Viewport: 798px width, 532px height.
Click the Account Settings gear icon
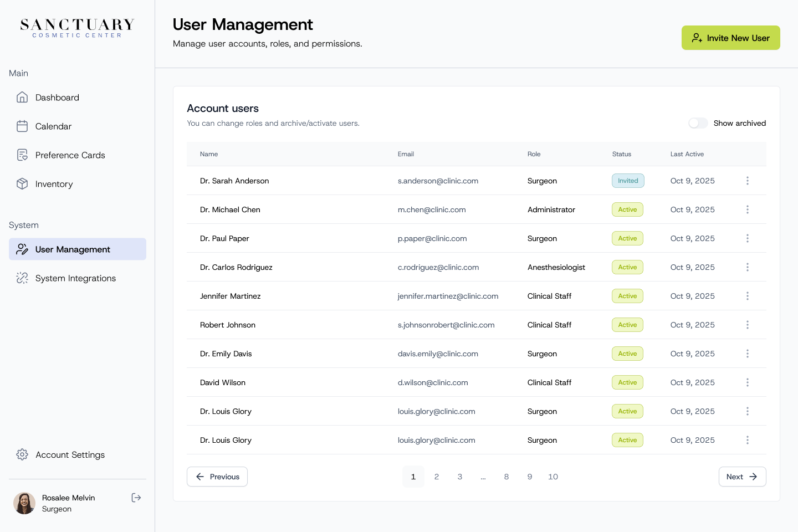[22, 454]
